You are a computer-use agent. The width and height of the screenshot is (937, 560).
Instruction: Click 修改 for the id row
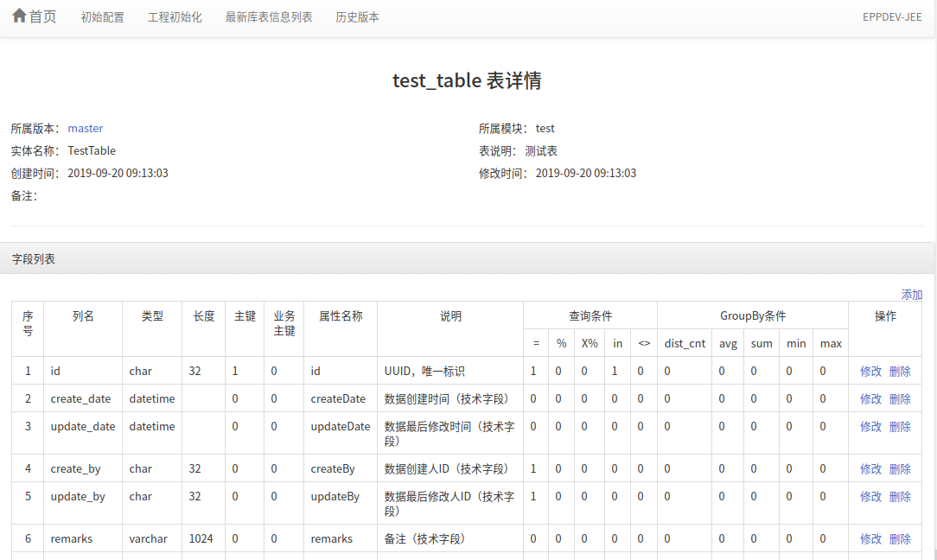(x=870, y=372)
